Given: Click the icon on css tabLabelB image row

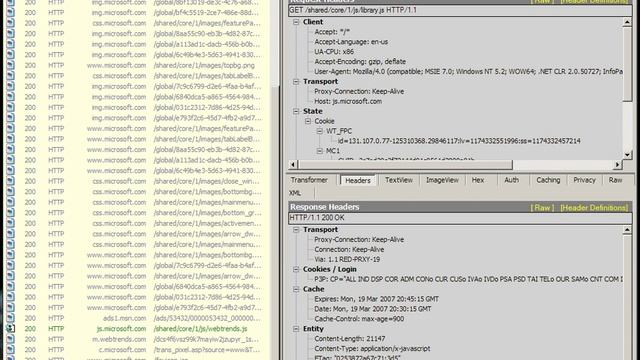Looking at the screenshot, I should coord(10,76).
